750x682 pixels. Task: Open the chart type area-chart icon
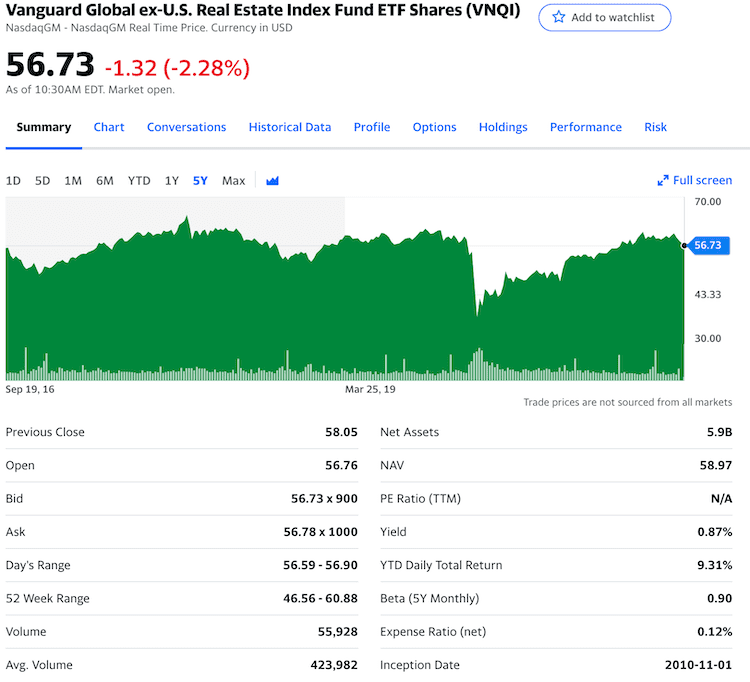tap(272, 181)
